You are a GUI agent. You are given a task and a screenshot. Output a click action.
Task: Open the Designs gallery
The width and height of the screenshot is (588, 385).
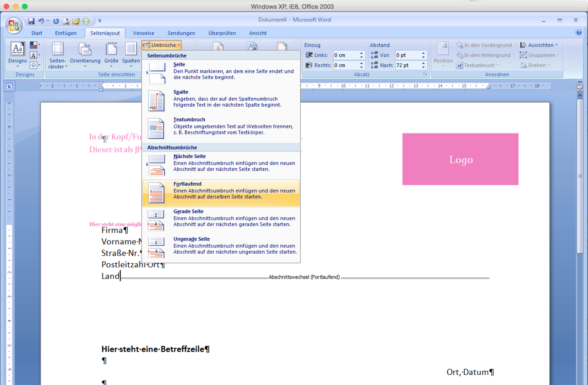point(18,53)
